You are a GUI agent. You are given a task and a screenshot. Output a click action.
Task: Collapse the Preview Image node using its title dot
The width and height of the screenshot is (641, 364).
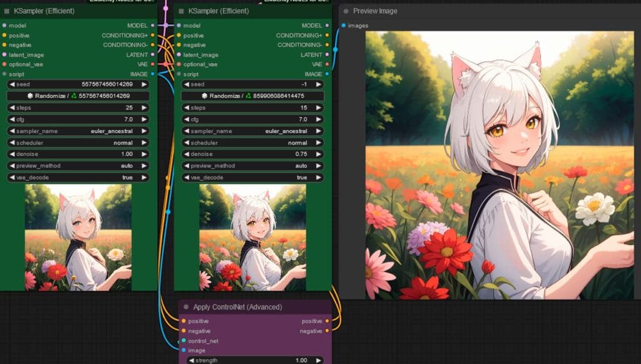346,11
